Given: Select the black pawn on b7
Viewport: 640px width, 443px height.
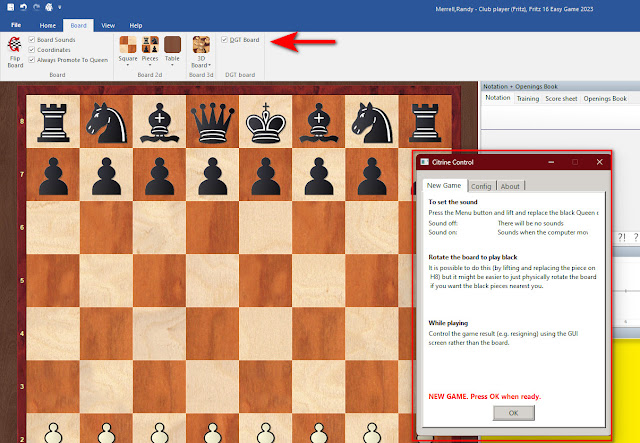Looking at the screenshot, I should click(106, 176).
